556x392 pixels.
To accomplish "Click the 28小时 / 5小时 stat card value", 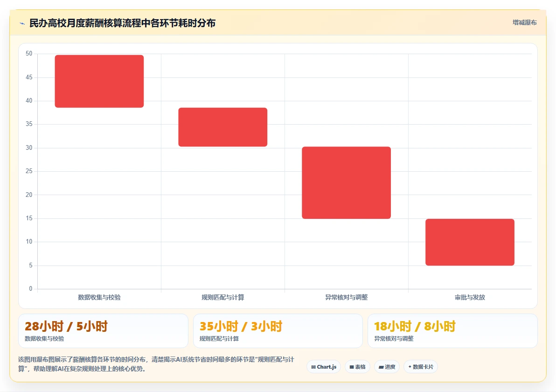I will pos(66,326).
